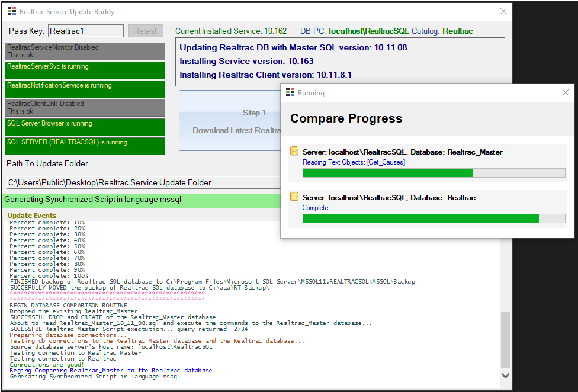Click log line 'Beging Comparing Realtrac_Master to the Realtrac database'
578x392 pixels.
(x=111, y=370)
